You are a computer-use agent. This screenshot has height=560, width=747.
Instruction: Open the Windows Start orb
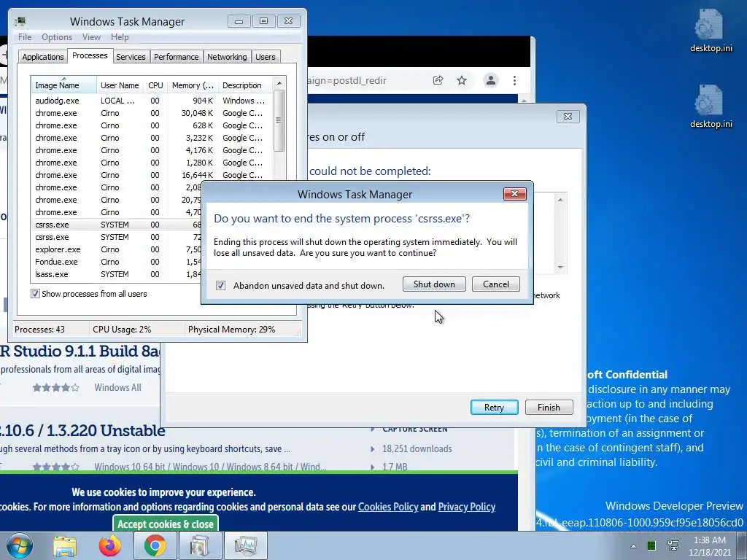tap(19, 545)
